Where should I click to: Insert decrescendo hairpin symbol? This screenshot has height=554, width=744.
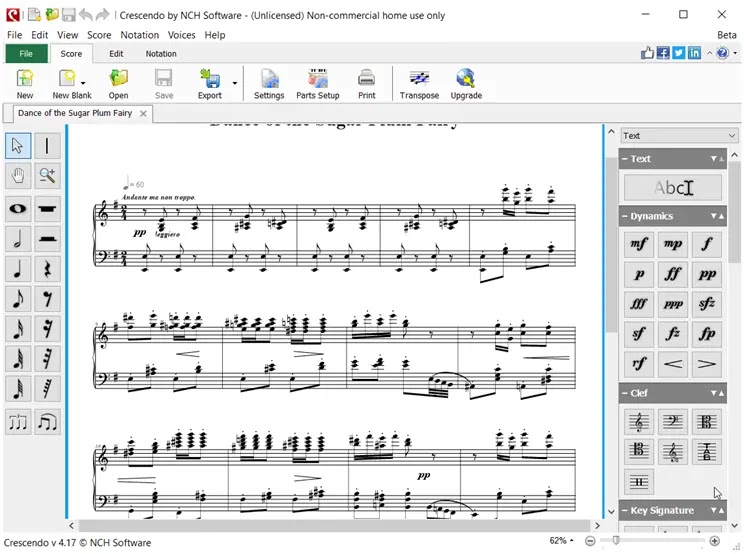(707, 364)
